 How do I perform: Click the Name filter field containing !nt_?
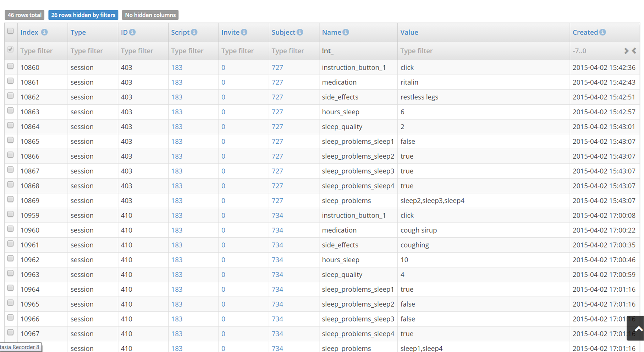(358, 51)
